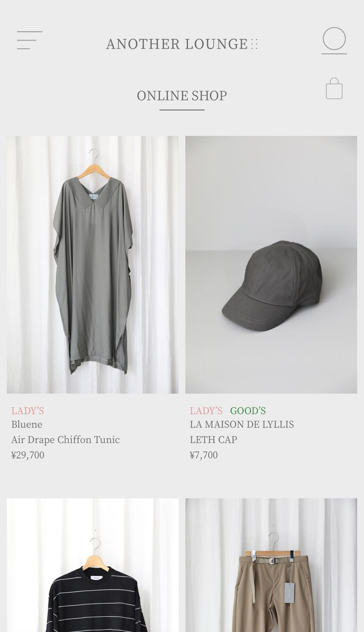This screenshot has height=632, width=364.
Task: Click the ¥29,700 price
Action: (28, 455)
